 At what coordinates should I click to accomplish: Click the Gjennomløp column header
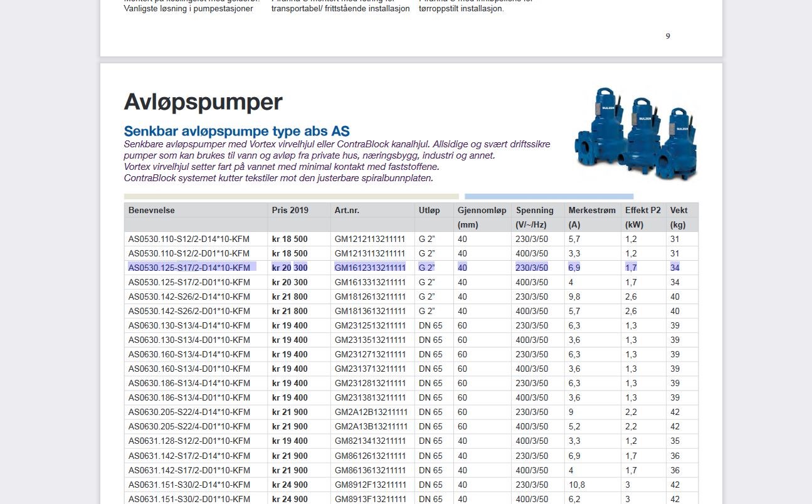tap(482, 211)
